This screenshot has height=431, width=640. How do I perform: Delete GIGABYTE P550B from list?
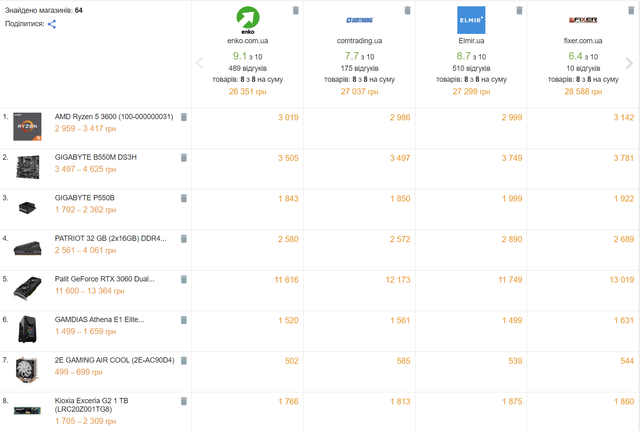184,198
